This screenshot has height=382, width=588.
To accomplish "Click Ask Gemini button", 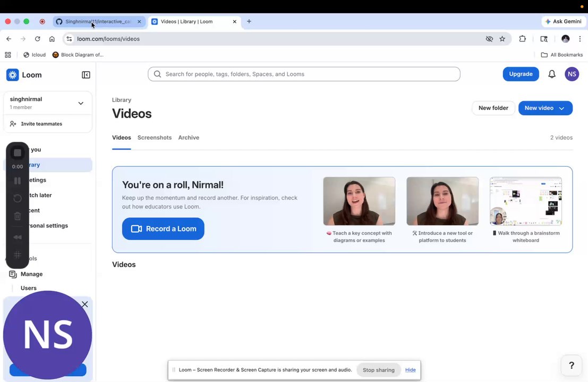I will pyautogui.click(x=563, y=21).
